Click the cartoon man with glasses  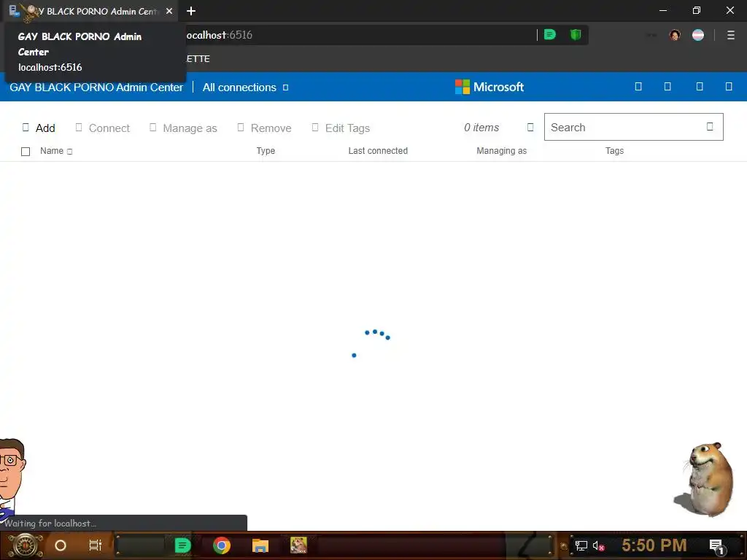(x=12, y=478)
